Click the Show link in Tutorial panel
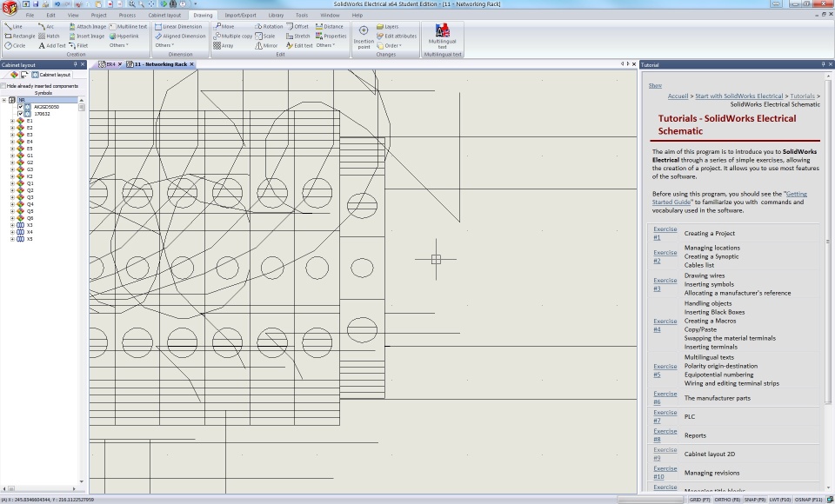835x504 pixels. tap(655, 85)
